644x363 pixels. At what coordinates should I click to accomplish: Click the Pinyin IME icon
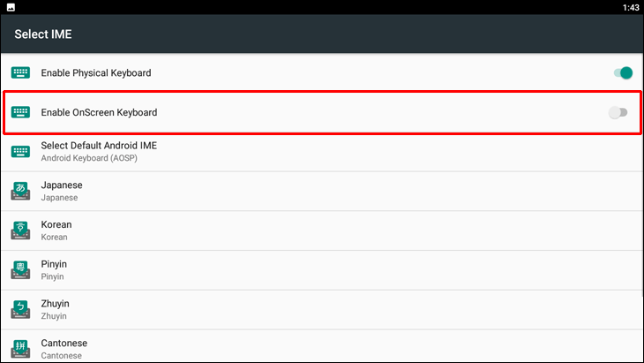point(20,270)
